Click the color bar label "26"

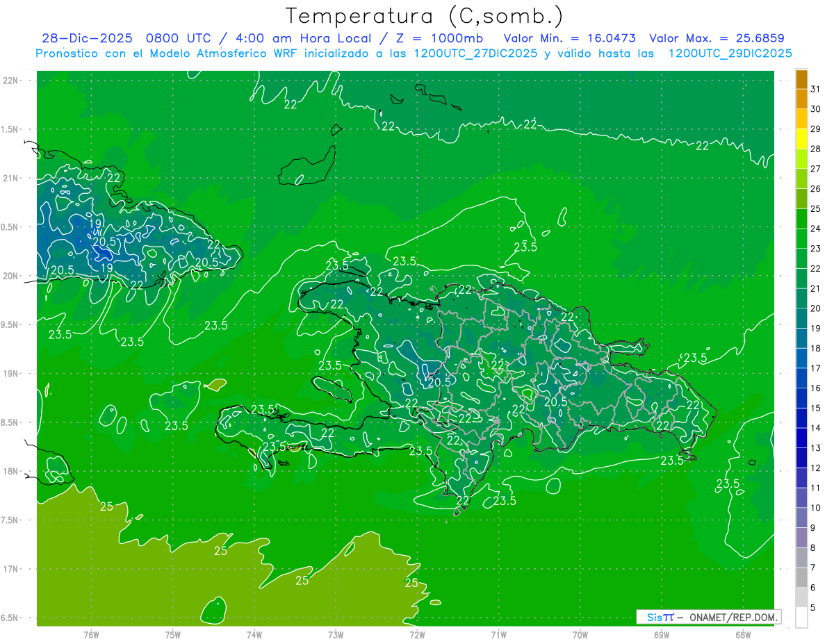pyautogui.click(x=816, y=189)
